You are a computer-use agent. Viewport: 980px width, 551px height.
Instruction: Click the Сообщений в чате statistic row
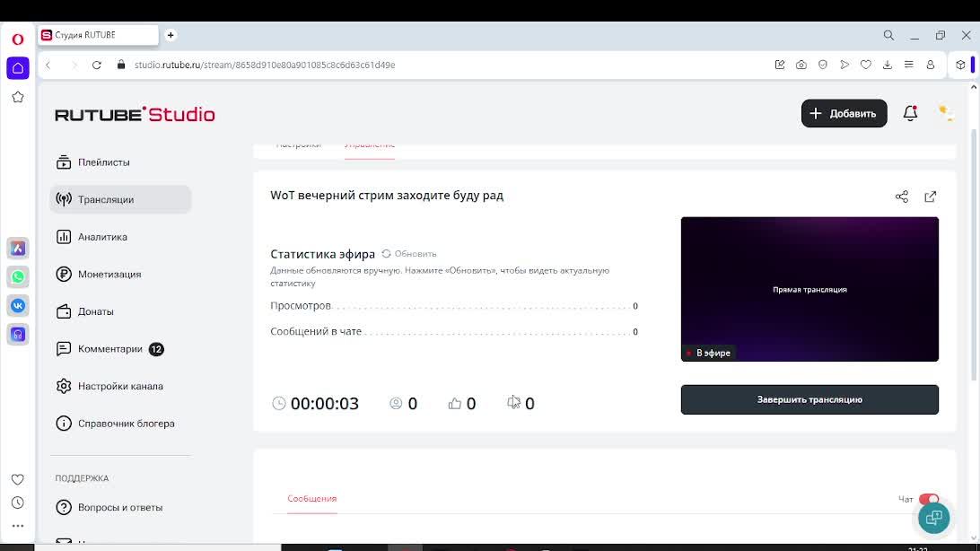[x=454, y=332]
